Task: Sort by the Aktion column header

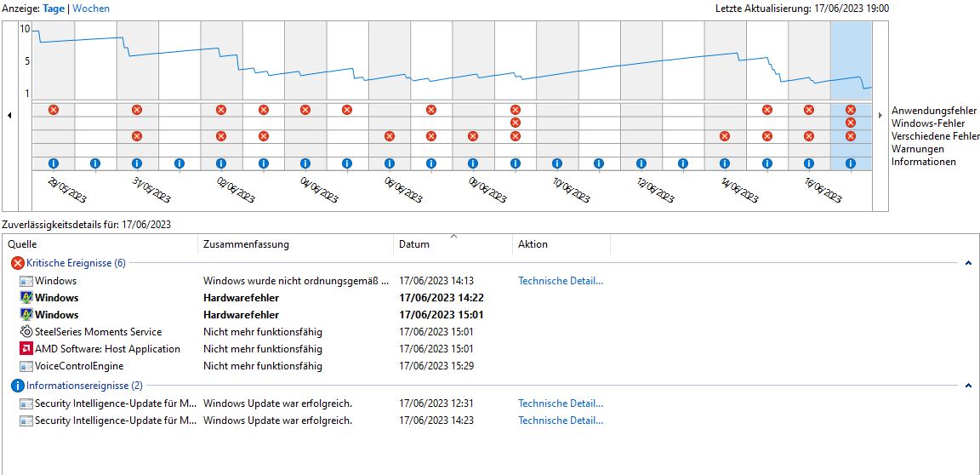Action: tap(533, 244)
